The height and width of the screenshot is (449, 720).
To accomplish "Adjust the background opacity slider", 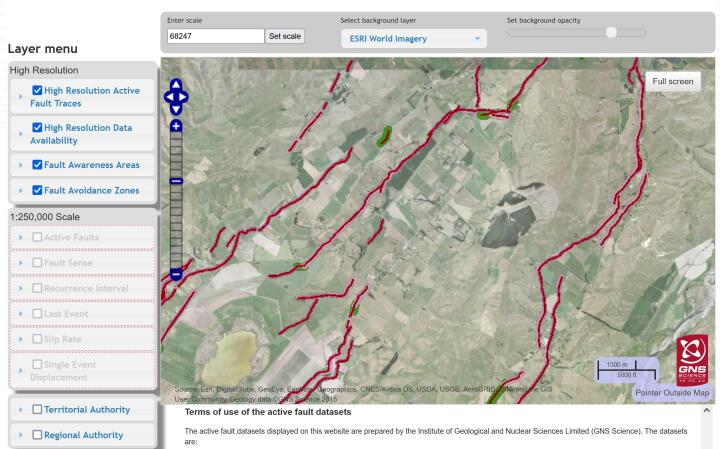I will coord(611,32).
